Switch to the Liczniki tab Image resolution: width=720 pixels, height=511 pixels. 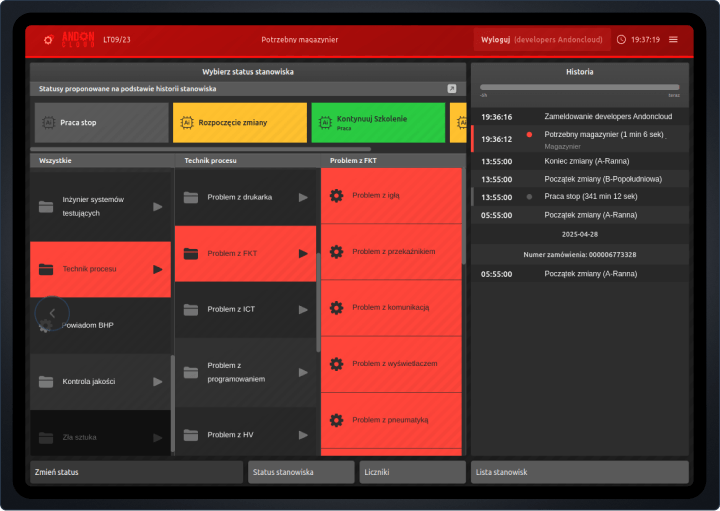point(412,471)
